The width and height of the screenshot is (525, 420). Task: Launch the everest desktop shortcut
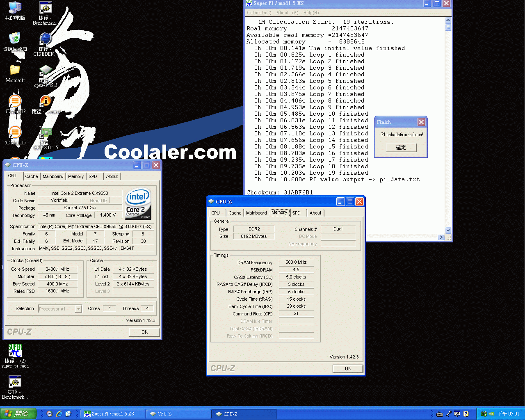click(x=46, y=104)
